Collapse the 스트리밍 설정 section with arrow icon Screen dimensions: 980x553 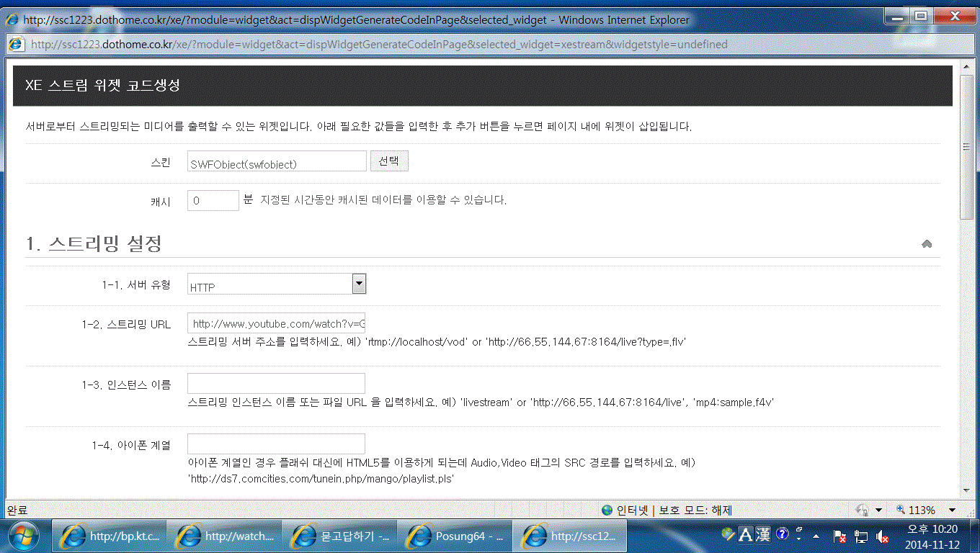point(927,243)
